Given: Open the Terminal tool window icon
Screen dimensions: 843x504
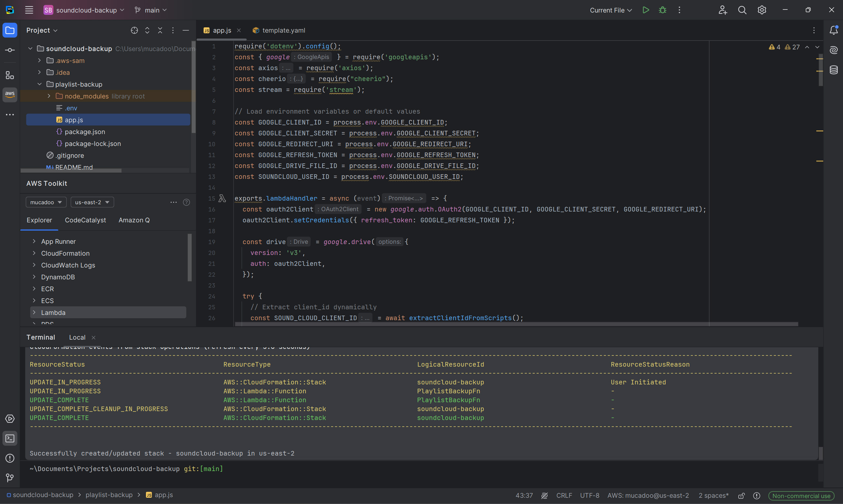Looking at the screenshot, I should (x=10, y=438).
